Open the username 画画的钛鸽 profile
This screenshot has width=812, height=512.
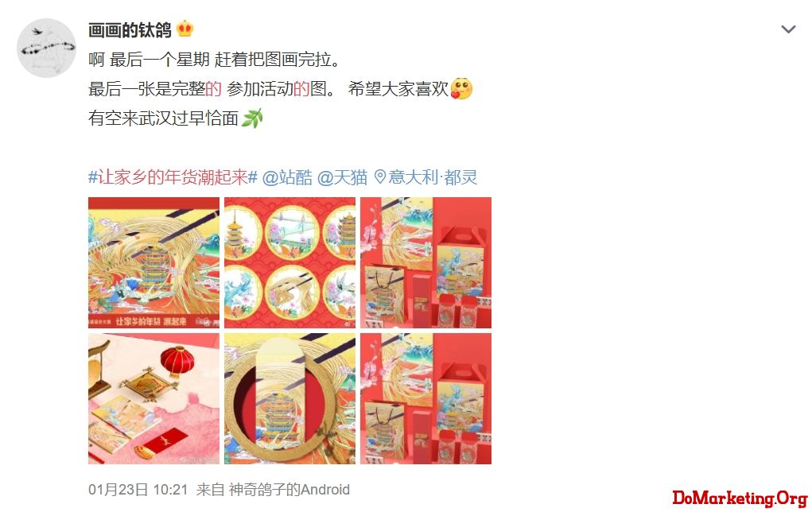click(130, 30)
